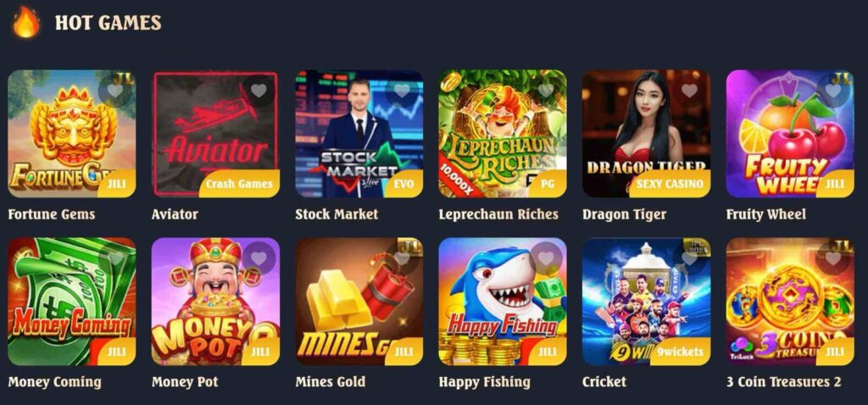868x405 pixels.
Task: Toggle favorite heart on Stock Market tile
Action: point(402,90)
